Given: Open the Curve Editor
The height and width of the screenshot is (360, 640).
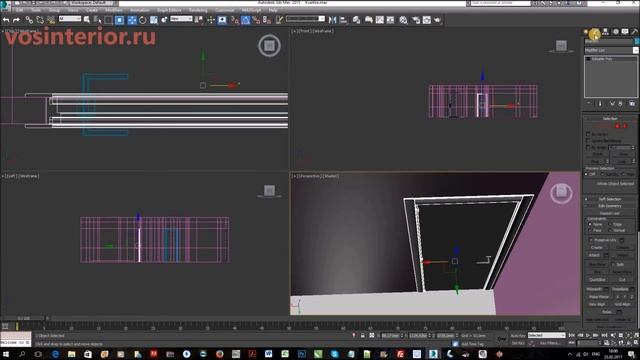Looking at the screenshot, I should click(x=380, y=20).
